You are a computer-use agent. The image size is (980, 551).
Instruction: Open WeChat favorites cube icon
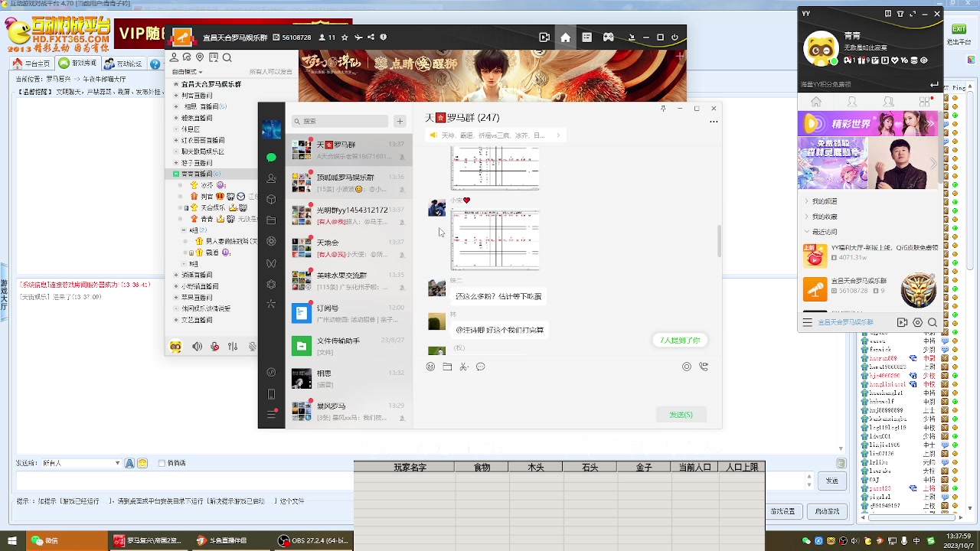point(271,200)
